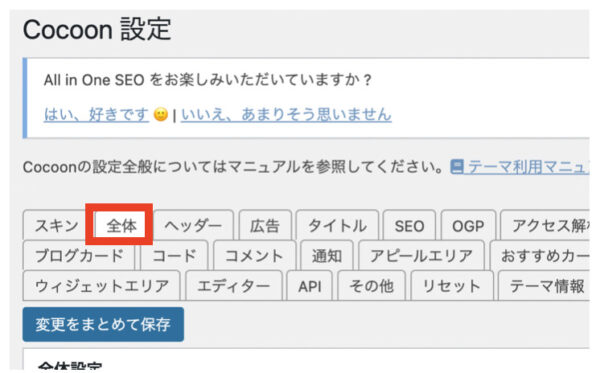Viewport: 600px width, 373px height.
Task: Switch to the OGP tab
Action: [x=468, y=225]
